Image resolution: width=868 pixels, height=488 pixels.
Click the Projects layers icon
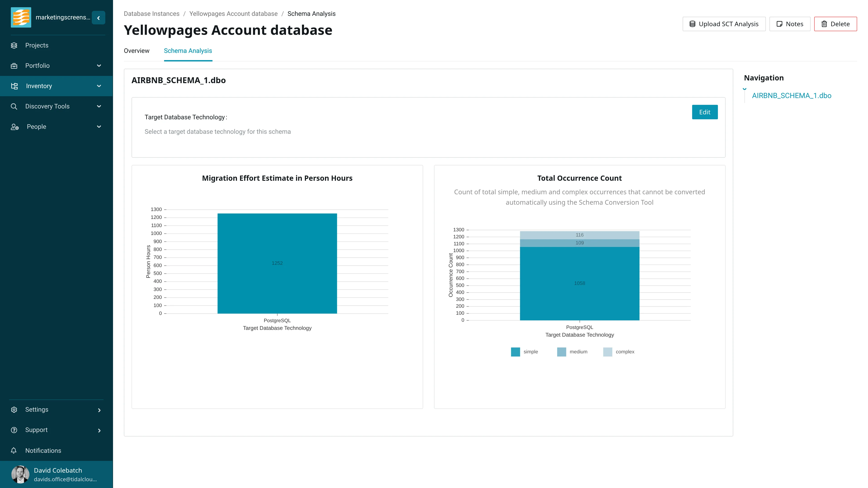14,45
